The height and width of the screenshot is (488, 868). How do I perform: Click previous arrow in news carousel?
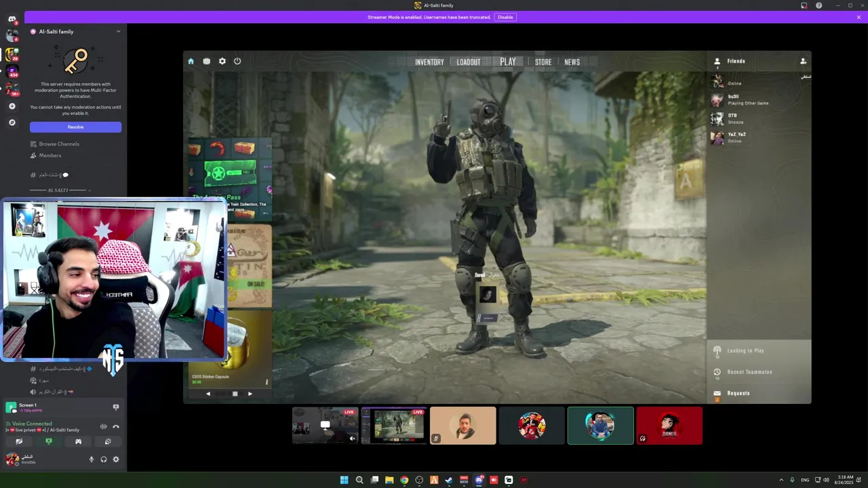coord(208,393)
